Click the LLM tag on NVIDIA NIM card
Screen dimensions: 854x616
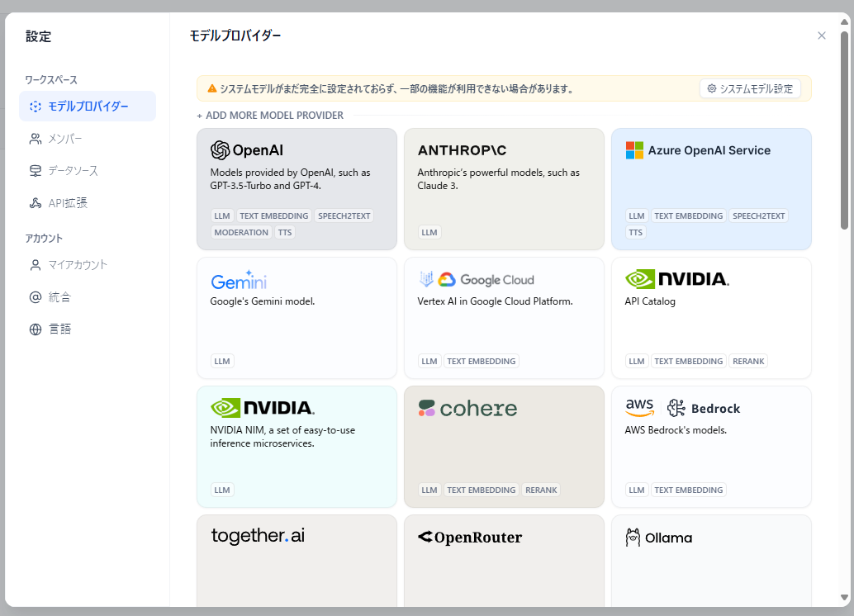pos(222,490)
